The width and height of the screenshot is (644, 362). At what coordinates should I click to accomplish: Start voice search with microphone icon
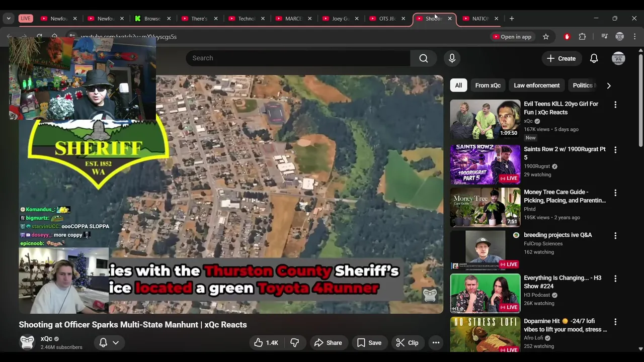[452, 58]
